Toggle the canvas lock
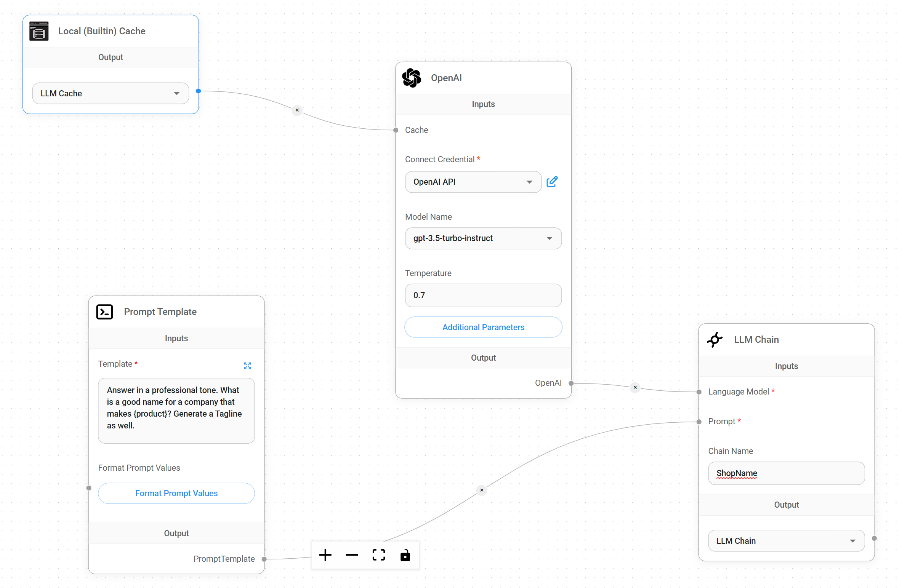Screen dimensions: 902x588 [x=405, y=555]
